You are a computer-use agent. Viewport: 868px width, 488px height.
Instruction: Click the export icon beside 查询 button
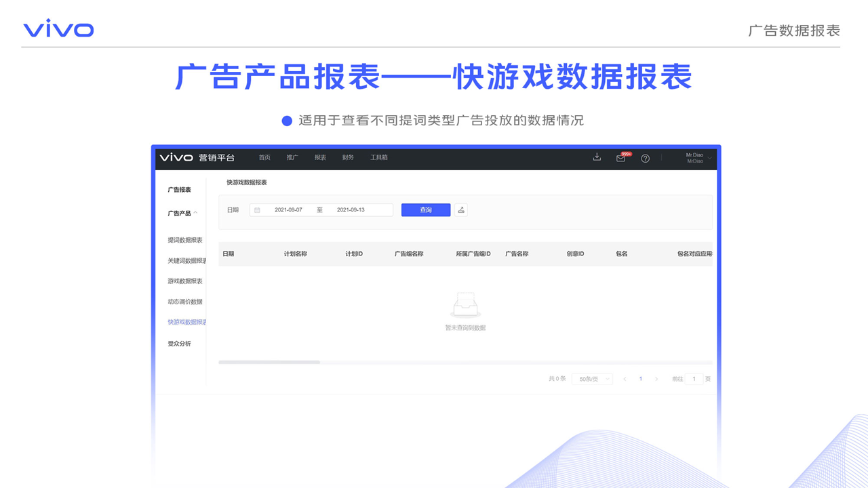pos(461,210)
